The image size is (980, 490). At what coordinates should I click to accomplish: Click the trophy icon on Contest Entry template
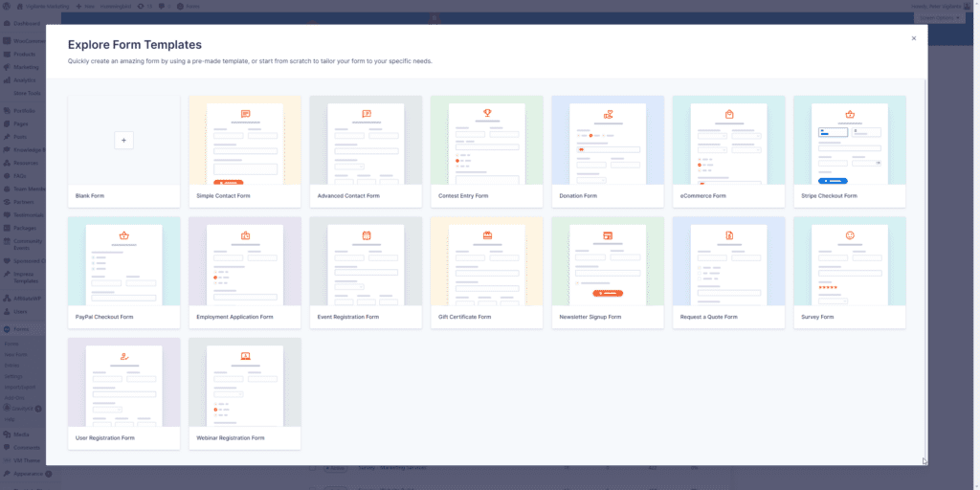pos(487,113)
